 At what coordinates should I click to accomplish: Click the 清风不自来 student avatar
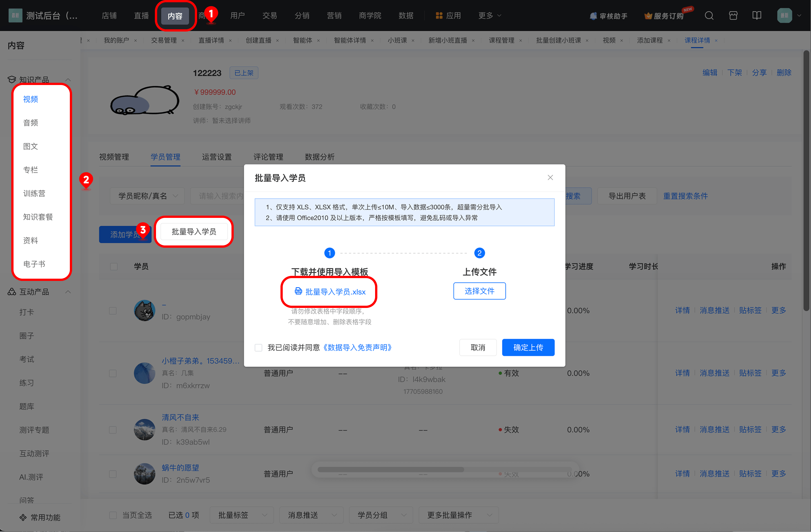pyautogui.click(x=144, y=430)
